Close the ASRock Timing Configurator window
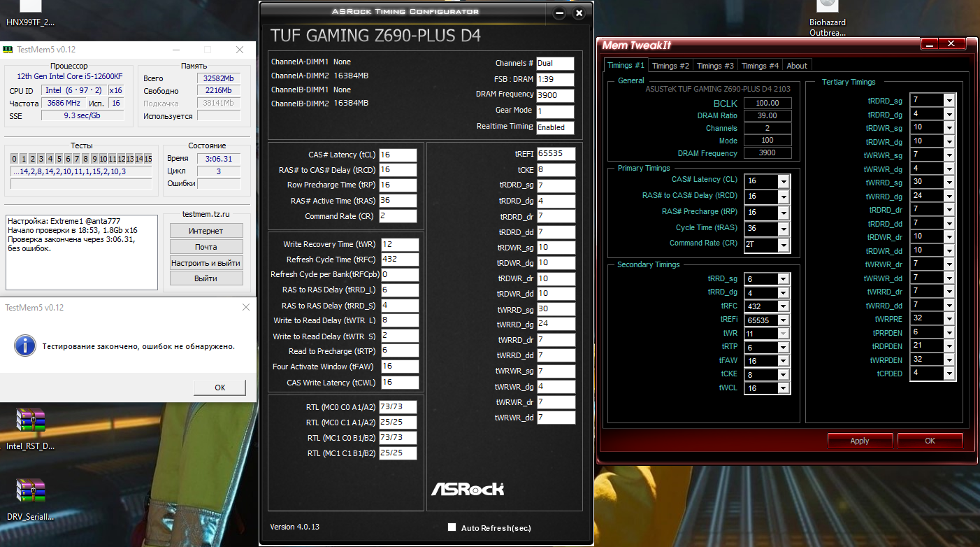The width and height of the screenshot is (980, 547). [x=579, y=13]
